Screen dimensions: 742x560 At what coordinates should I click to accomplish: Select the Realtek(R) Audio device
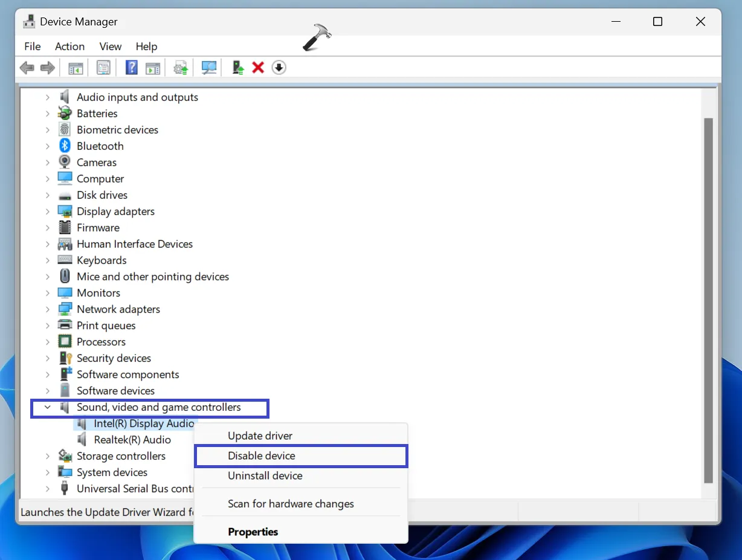coord(132,440)
